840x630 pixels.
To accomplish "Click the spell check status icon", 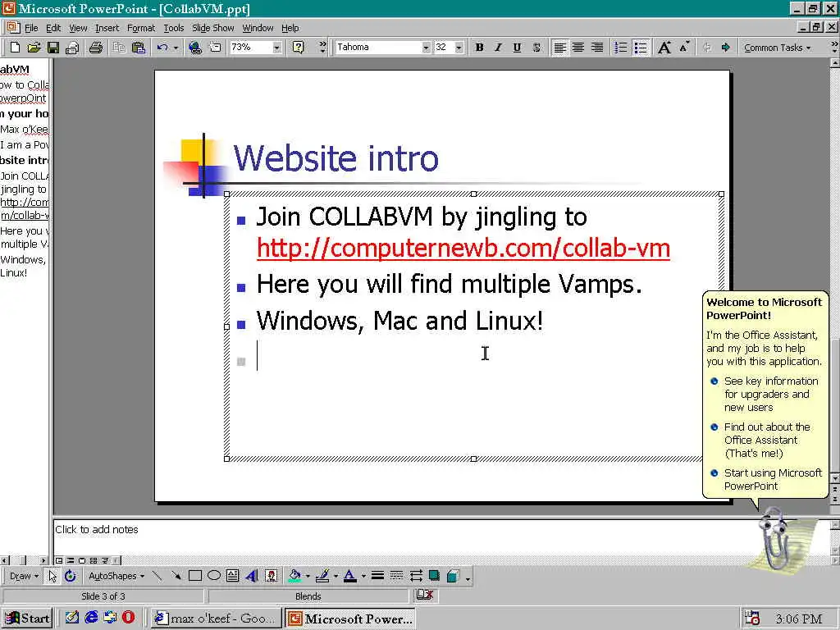I will coord(425,595).
